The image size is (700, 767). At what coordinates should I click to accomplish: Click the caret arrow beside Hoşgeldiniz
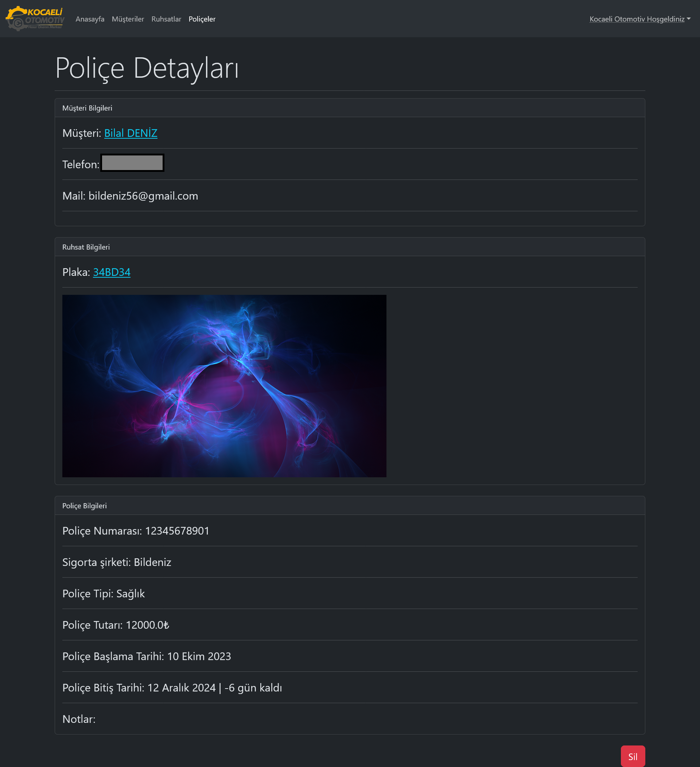(x=689, y=19)
